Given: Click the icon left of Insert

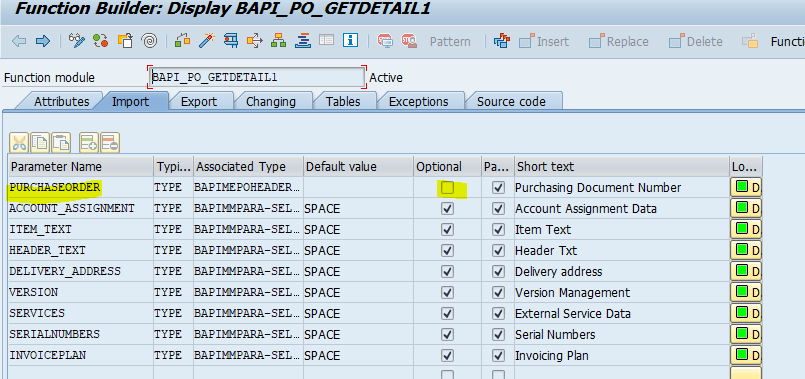Looking at the screenshot, I should [x=502, y=41].
